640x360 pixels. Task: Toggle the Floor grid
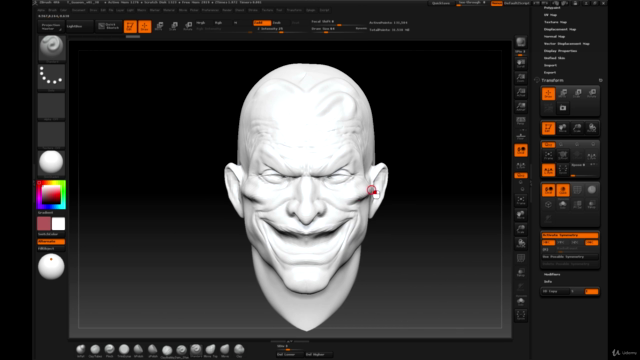point(521,136)
